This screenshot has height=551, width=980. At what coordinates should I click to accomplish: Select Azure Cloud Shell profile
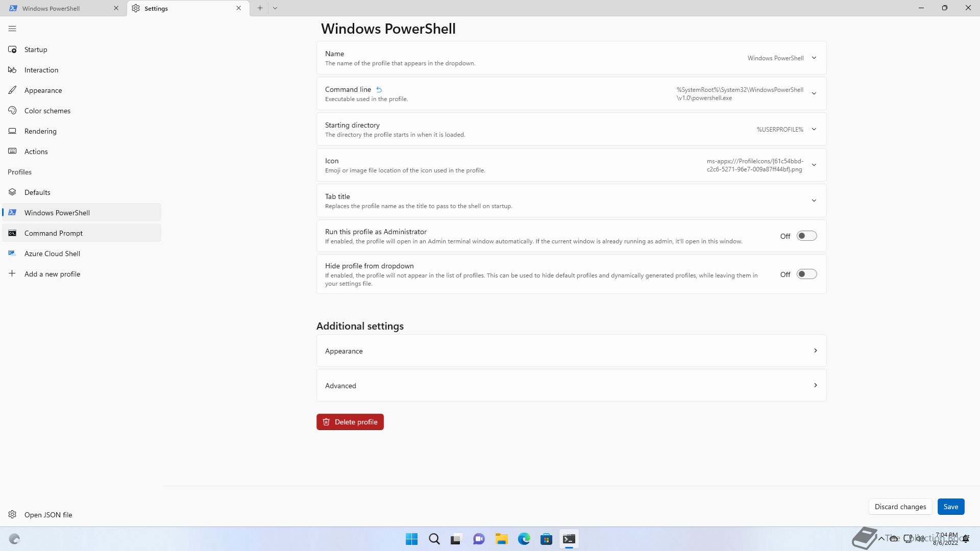click(82, 254)
